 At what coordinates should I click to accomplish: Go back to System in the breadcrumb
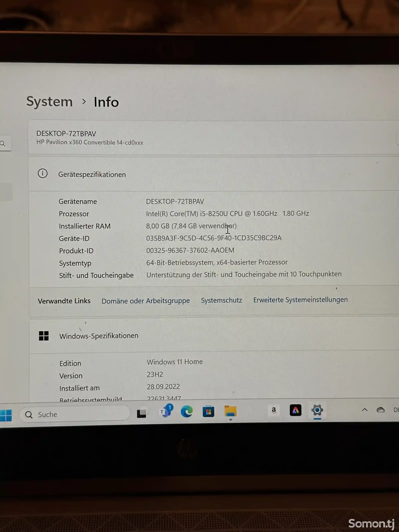point(50,102)
